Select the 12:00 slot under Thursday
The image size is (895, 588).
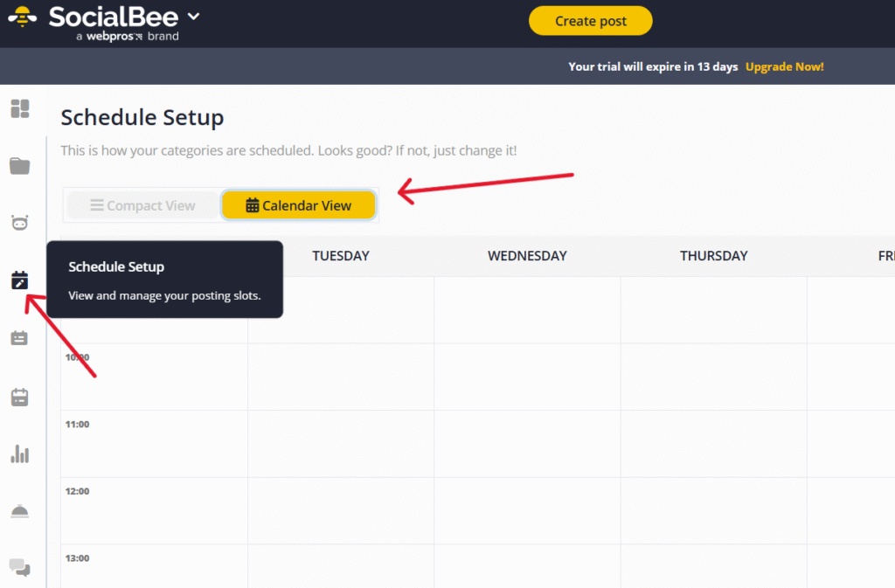[x=713, y=510]
